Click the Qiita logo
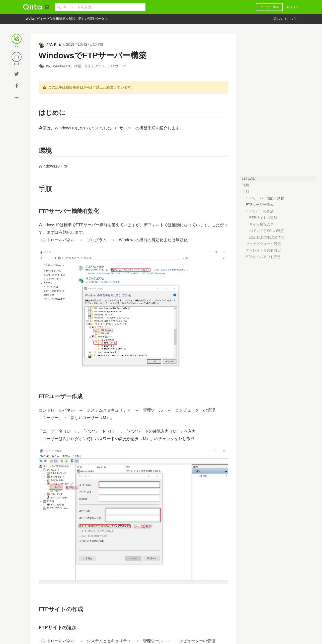 [32, 7]
